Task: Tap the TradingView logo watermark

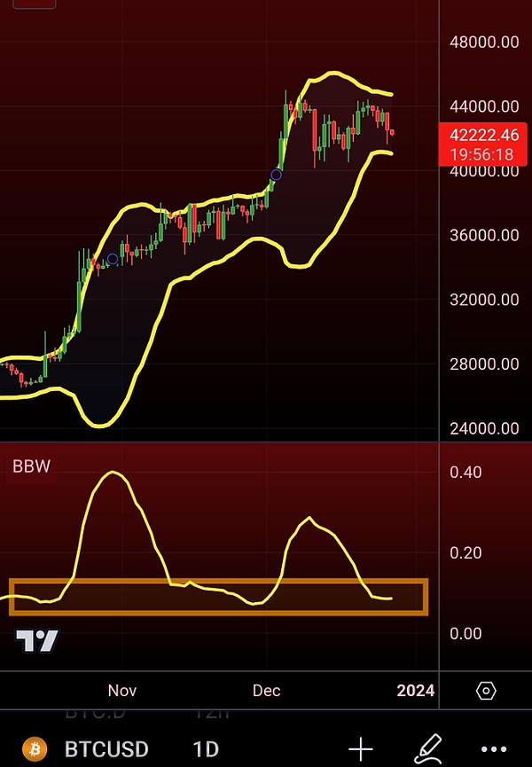Action: 37,641
